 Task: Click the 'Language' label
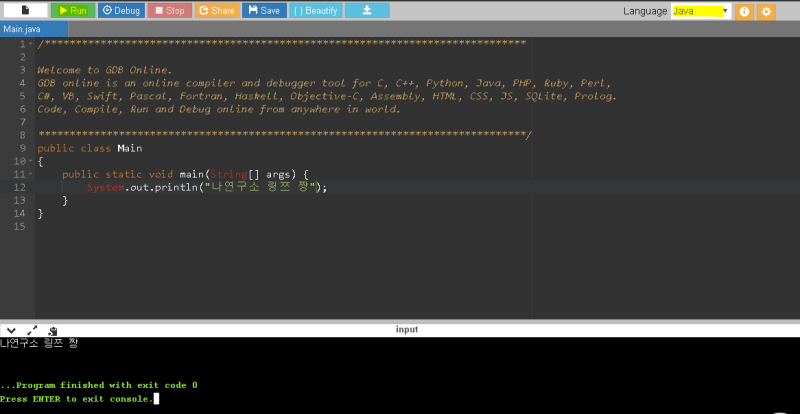pyautogui.click(x=645, y=11)
